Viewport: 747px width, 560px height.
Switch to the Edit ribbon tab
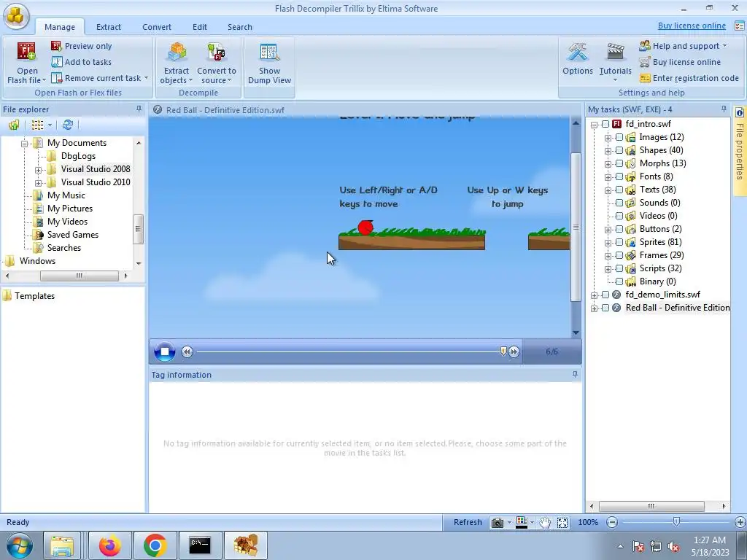[200, 27]
